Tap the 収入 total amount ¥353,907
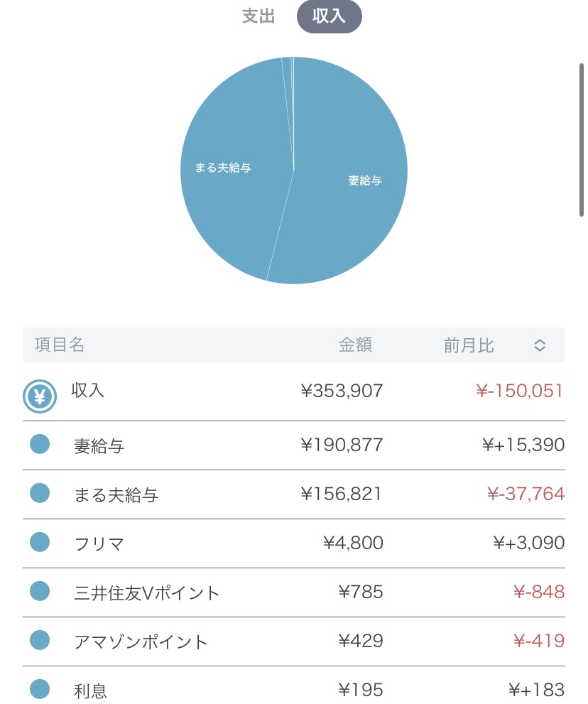This screenshot has width=588, height=704. click(x=342, y=391)
